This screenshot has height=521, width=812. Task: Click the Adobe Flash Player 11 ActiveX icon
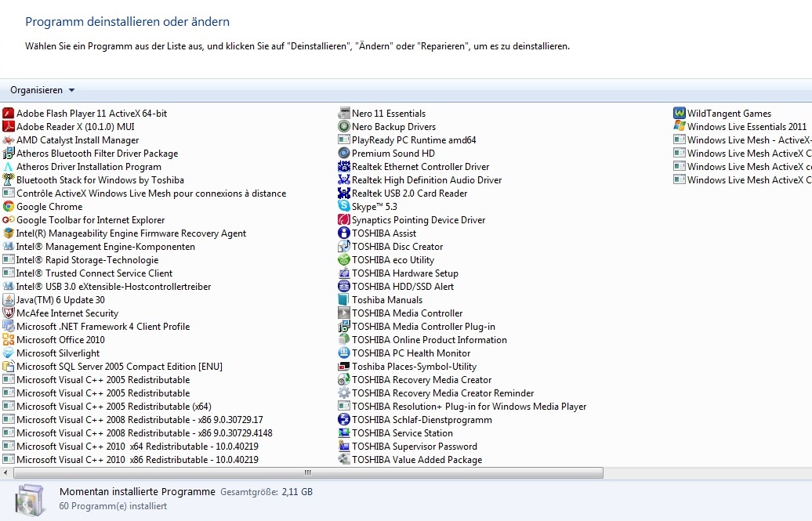tap(9, 113)
